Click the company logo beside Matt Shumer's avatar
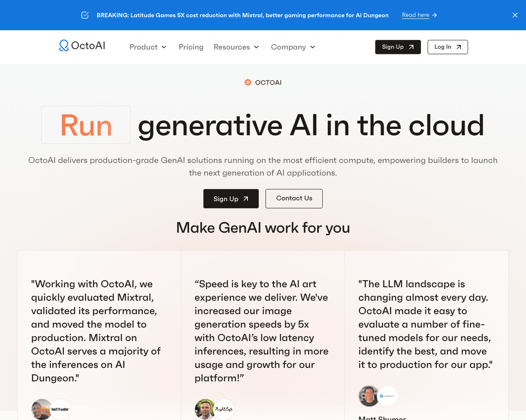526x420 pixels. (388, 396)
